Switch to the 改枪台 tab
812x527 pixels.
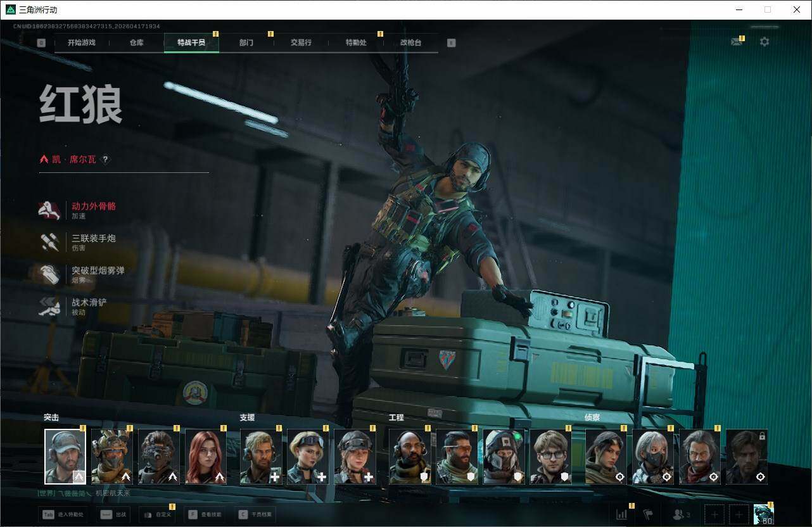pyautogui.click(x=410, y=42)
